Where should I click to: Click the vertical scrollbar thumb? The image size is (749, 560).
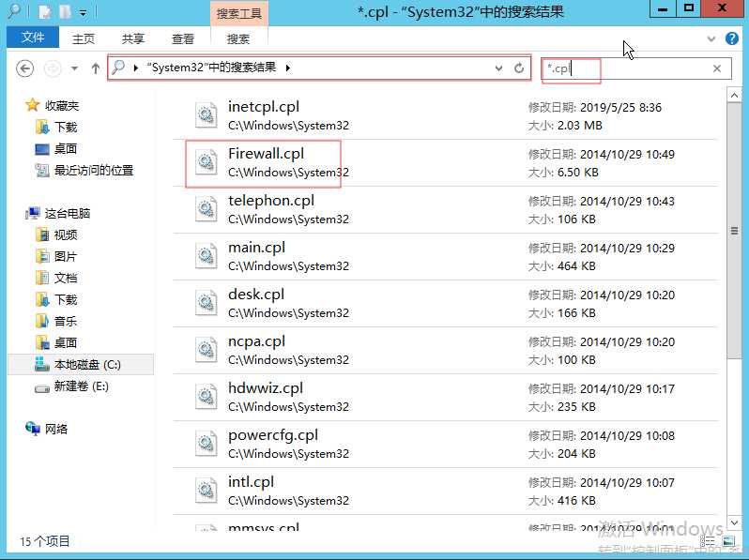(x=734, y=231)
